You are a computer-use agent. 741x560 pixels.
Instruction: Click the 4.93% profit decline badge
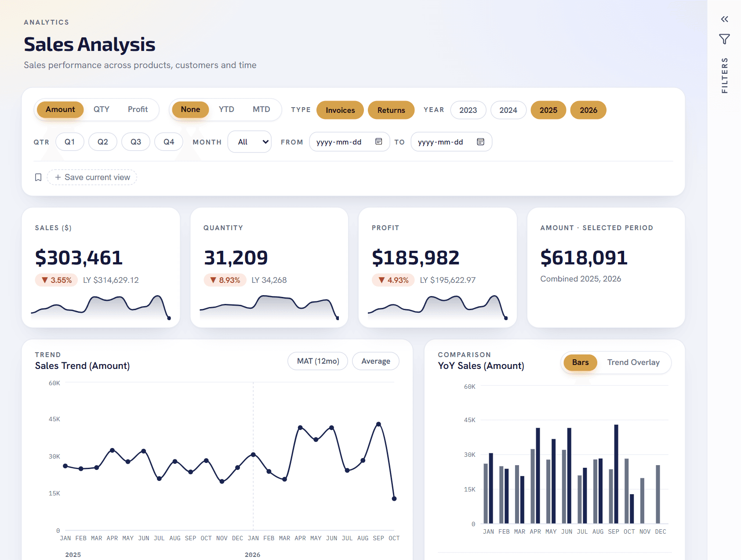[393, 280]
